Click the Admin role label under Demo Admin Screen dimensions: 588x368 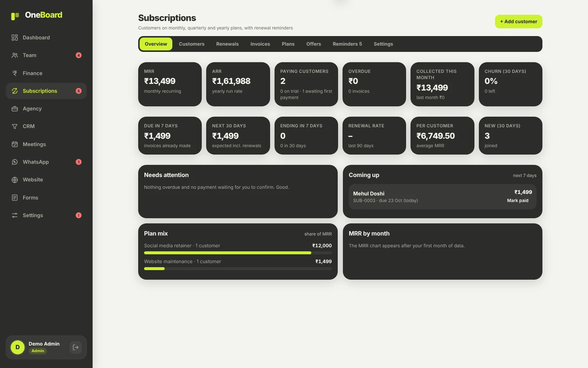[x=38, y=351]
